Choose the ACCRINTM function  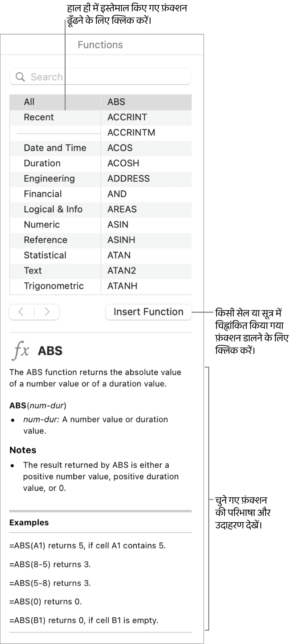(x=131, y=133)
